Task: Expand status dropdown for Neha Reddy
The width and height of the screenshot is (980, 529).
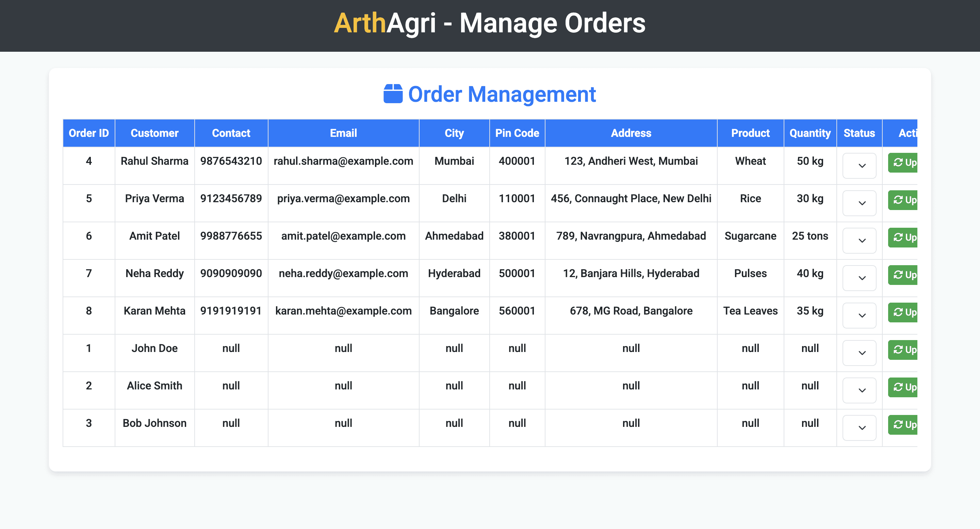Action: [x=859, y=278]
